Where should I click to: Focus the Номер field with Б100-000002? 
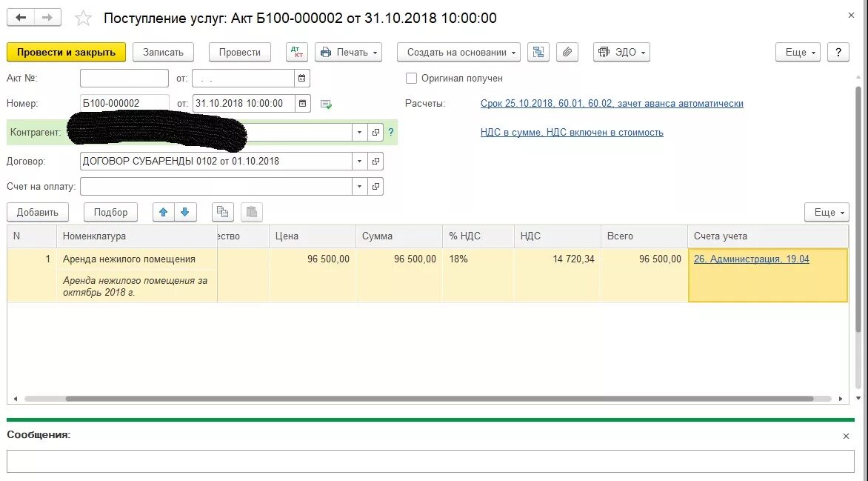click(124, 103)
